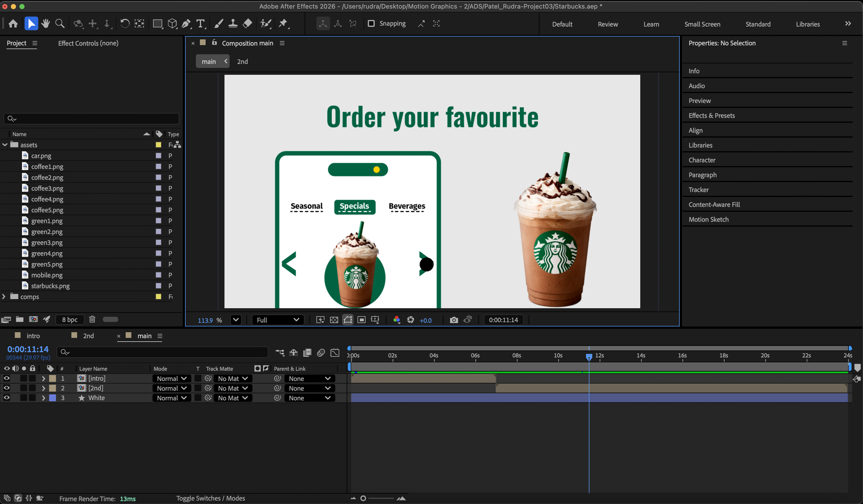Click the 2nd breadcrumb in composition viewer
The image size is (863, 504).
pyautogui.click(x=242, y=62)
